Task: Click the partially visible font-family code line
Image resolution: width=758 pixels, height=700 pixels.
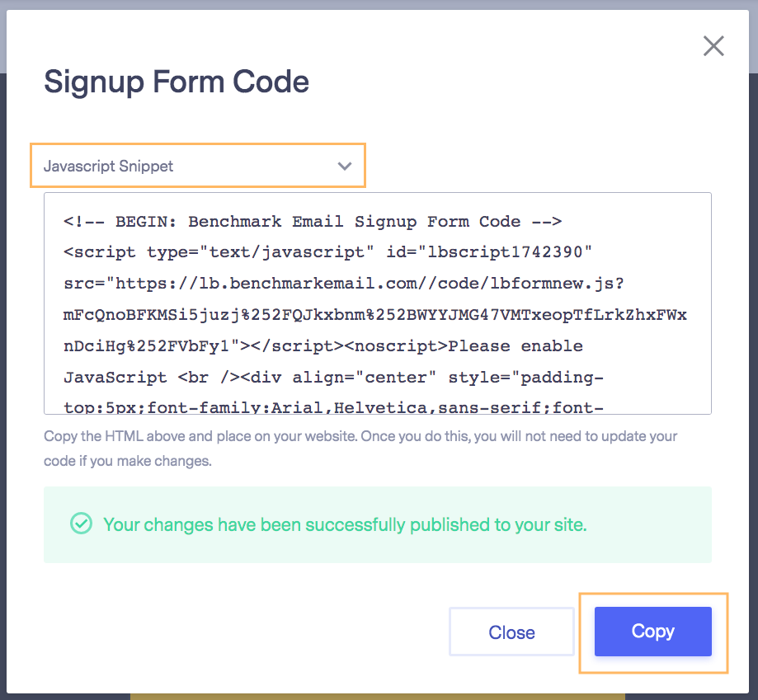Action: coord(333,407)
